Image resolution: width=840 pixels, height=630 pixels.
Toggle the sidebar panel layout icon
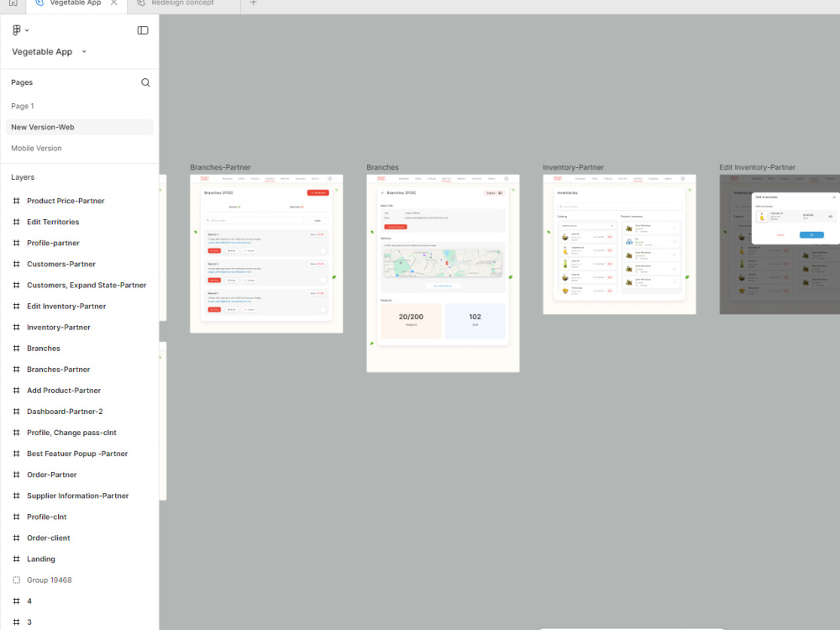point(143,30)
